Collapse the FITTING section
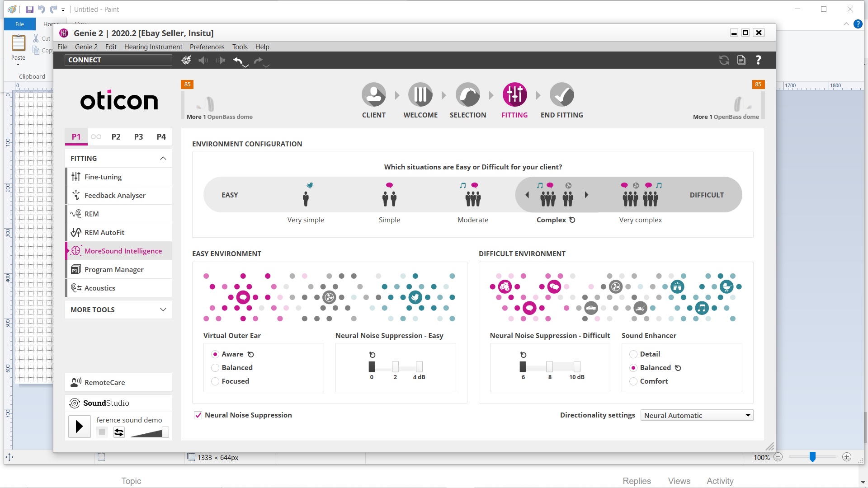Viewport: 868px width, 488px height. [x=163, y=158]
